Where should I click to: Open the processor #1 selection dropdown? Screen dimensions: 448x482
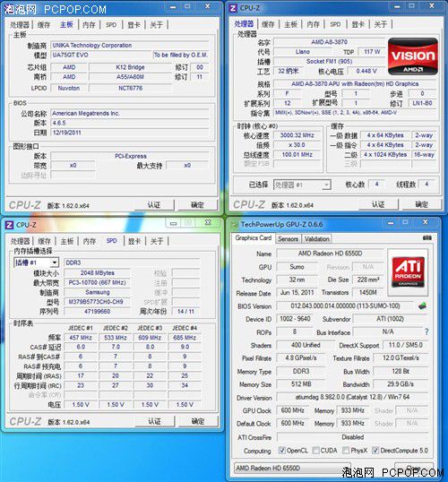326,185
